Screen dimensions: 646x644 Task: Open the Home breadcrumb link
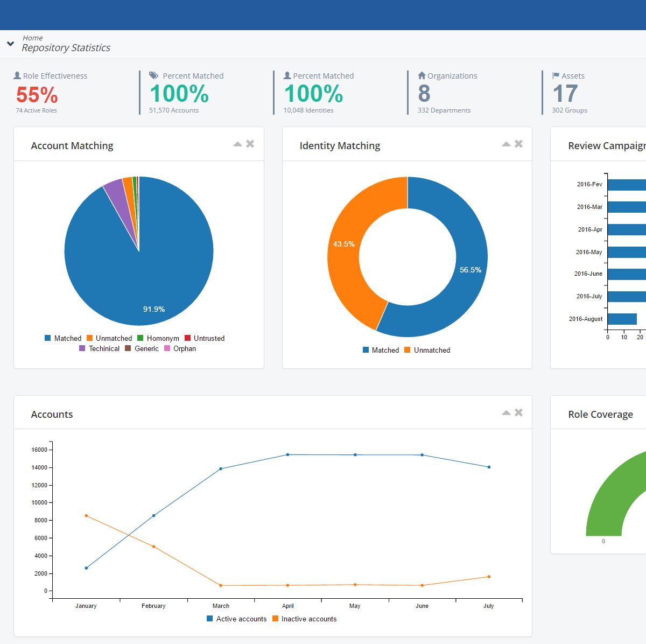(x=32, y=38)
